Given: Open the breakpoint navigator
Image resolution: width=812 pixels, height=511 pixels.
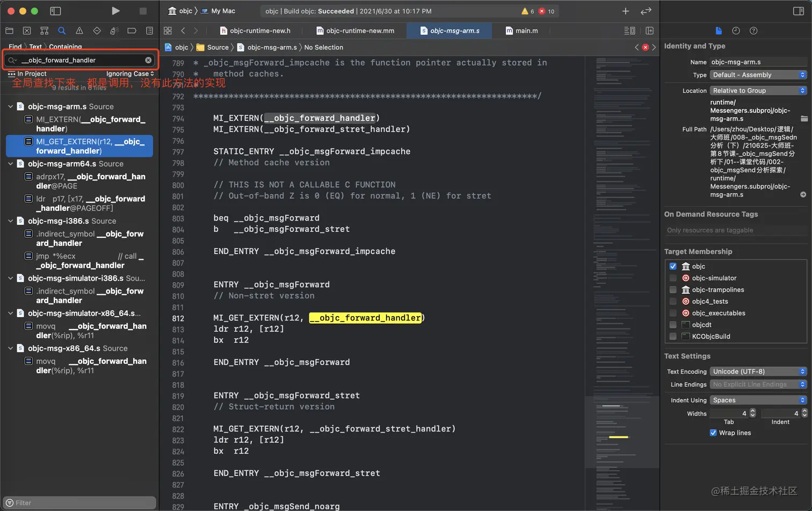Looking at the screenshot, I should click(132, 31).
